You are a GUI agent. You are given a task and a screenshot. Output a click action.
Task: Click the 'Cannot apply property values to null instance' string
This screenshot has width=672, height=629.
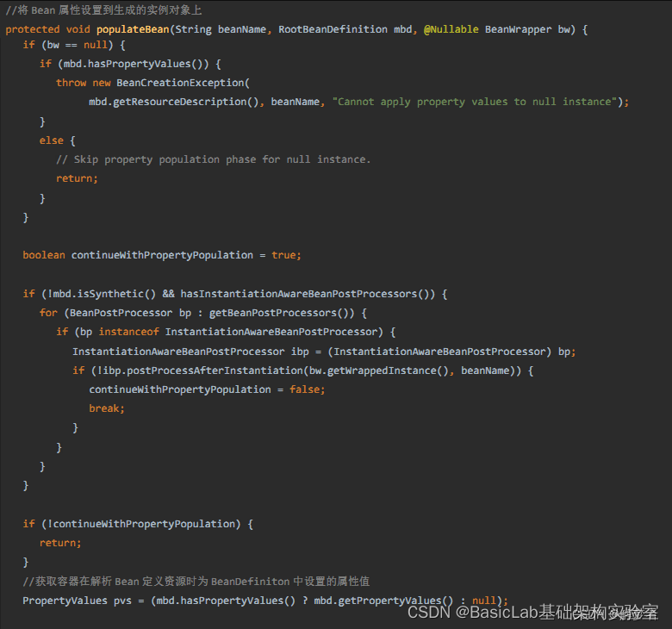475,102
